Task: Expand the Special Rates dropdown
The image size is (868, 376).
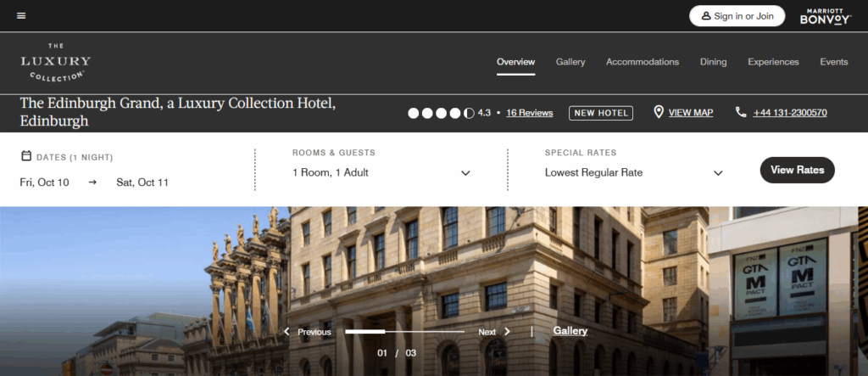Action: click(634, 172)
